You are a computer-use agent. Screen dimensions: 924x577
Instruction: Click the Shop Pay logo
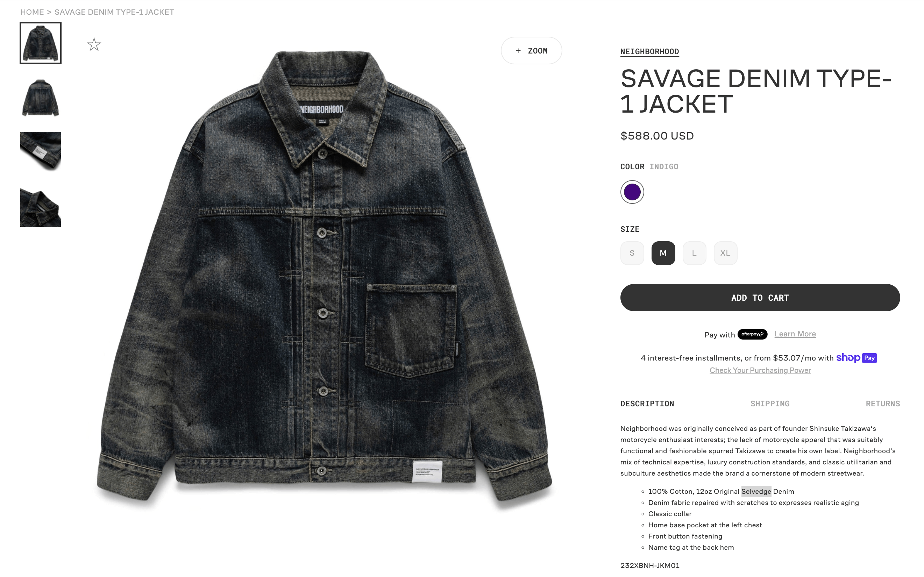click(857, 358)
